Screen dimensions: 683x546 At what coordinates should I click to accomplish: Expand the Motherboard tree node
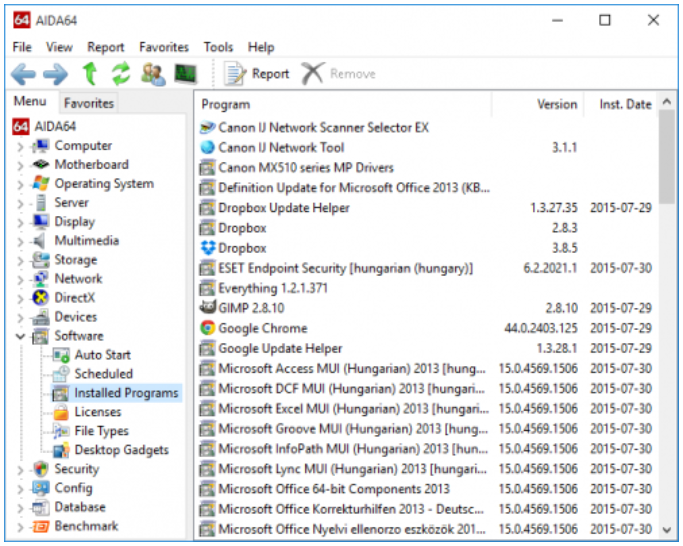pos(20,165)
